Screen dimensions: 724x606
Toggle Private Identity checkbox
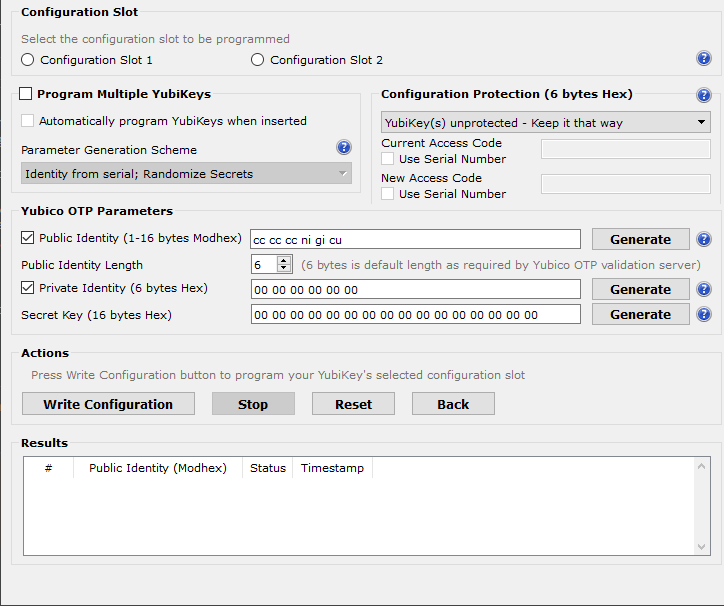pos(28,289)
